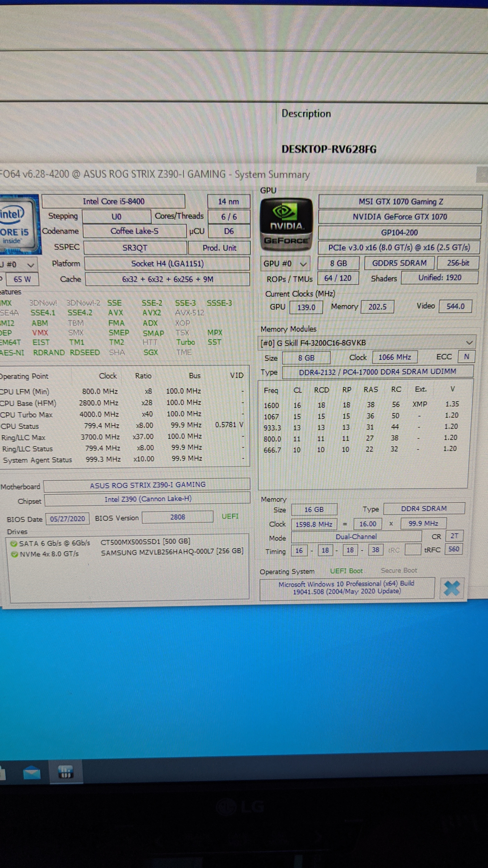Click the green status icon beside SATA 6 Gb/s
Image resolution: width=488 pixels, height=868 pixels.
click(14, 544)
